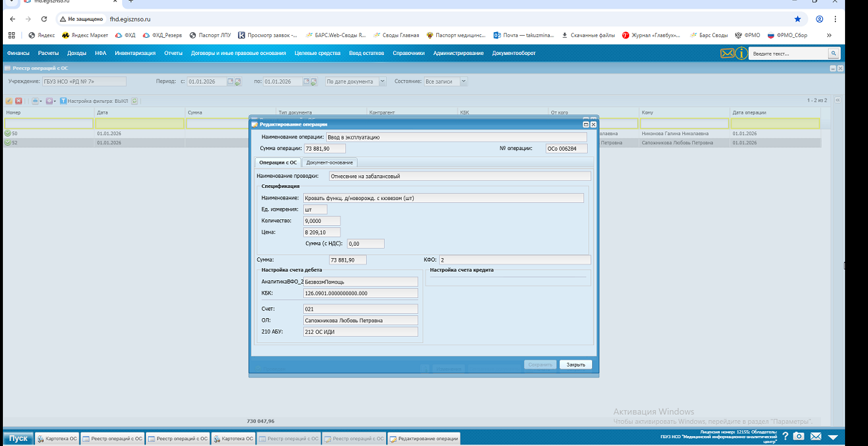This screenshot has height=446, width=868.
Task: Click the green status icon of row 52
Action: tap(8, 142)
